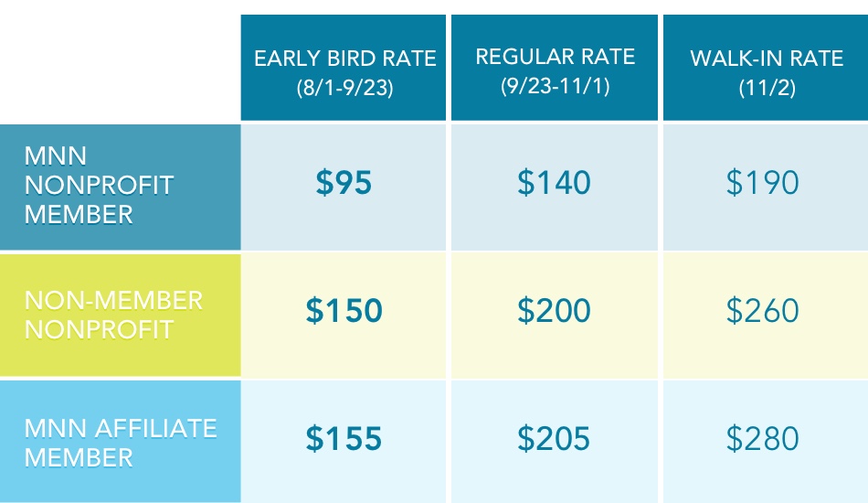Screen dimensions: 868x503
Task: Click the $140 regular rate price
Action: [x=555, y=184]
